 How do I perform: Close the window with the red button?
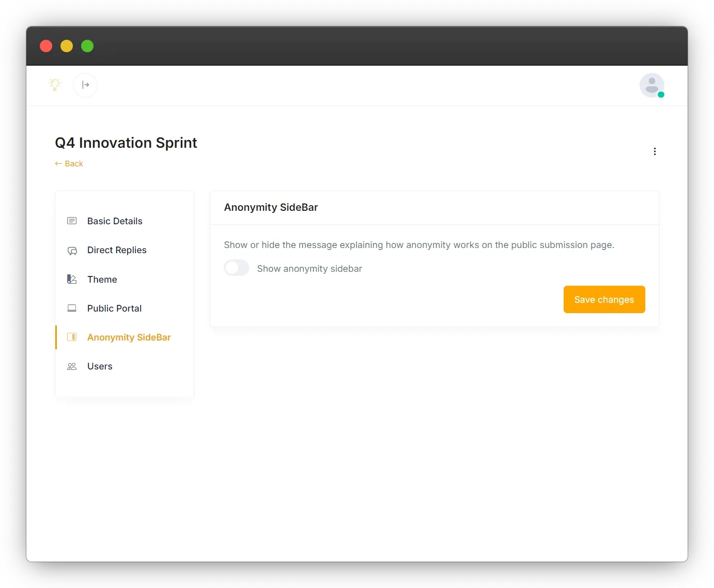46,46
